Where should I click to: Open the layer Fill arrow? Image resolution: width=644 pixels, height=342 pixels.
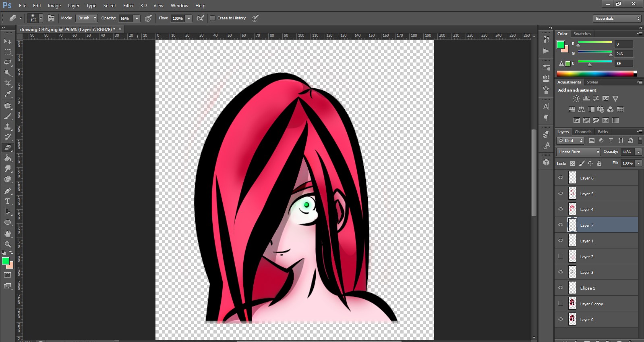638,163
